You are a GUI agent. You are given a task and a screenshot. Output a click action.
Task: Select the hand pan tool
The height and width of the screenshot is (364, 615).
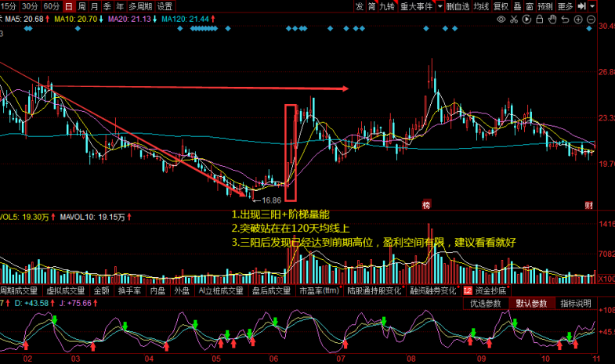point(552,20)
